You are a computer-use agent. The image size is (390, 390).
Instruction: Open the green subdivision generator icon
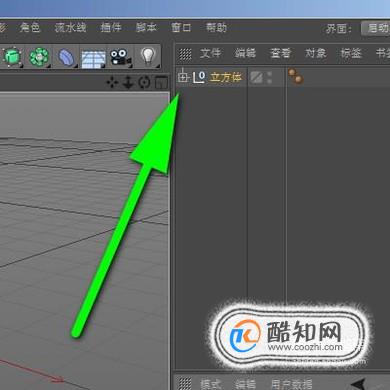tap(39, 57)
